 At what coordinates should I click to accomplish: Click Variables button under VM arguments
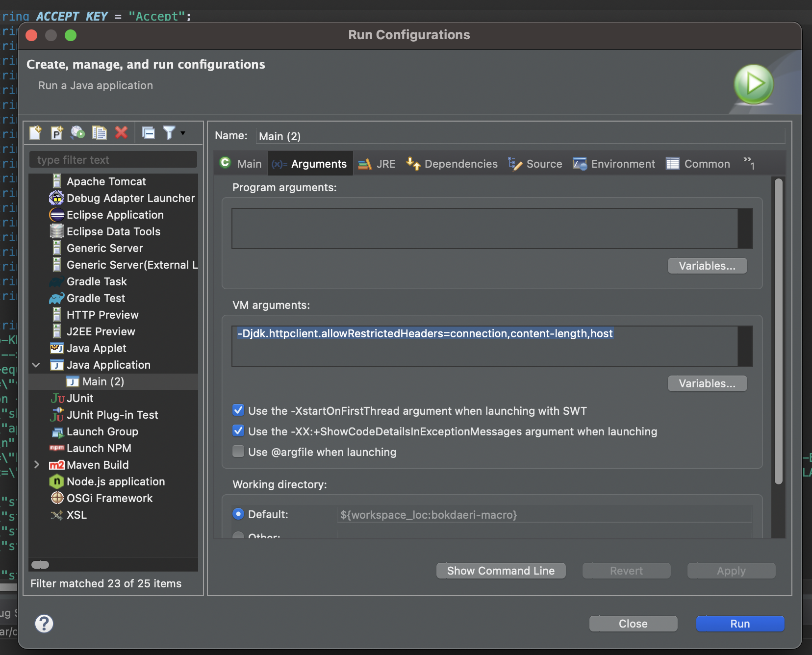(x=707, y=383)
